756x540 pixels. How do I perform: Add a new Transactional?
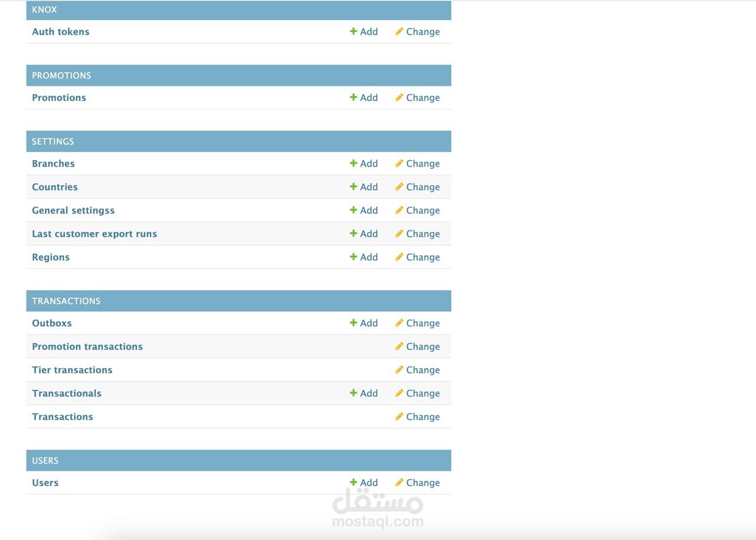pyautogui.click(x=364, y=393)
